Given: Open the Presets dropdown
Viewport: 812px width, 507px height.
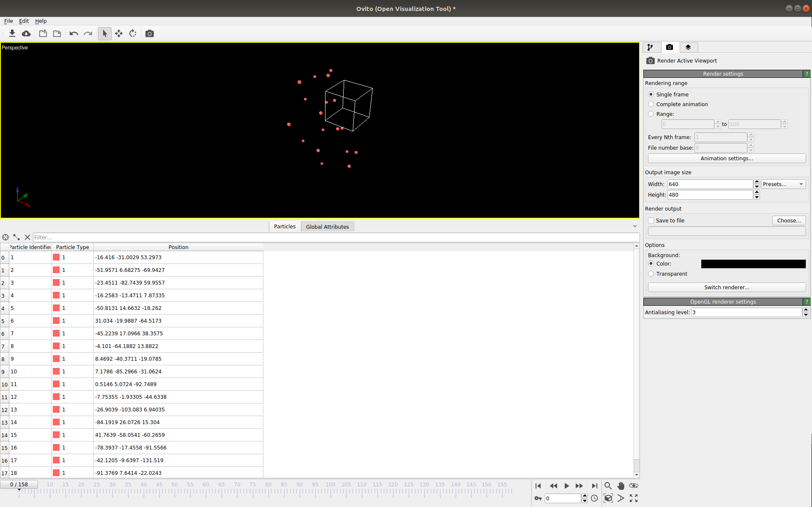Looking at the screenshot, I should [783, 184].
